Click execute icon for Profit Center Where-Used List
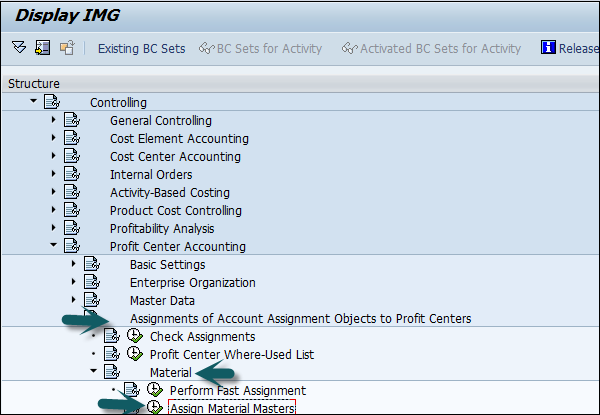Viewport: 600px width, 415px height. click(x=135, y=355)
